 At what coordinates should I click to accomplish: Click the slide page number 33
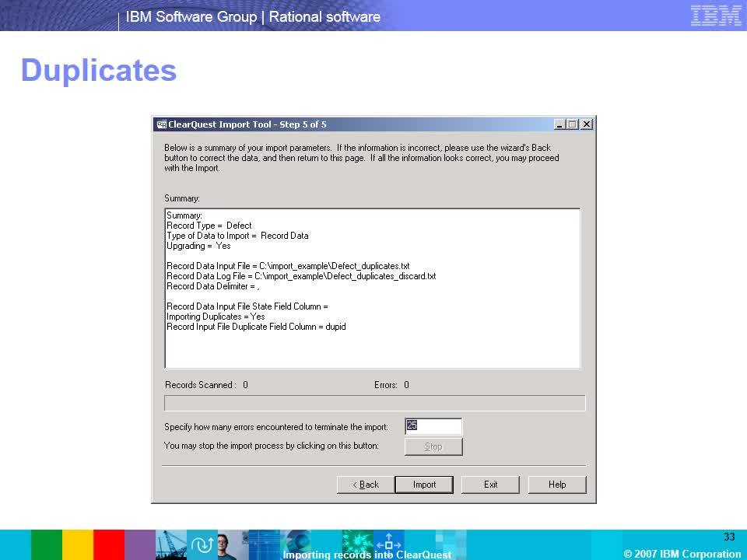point(729,537)
